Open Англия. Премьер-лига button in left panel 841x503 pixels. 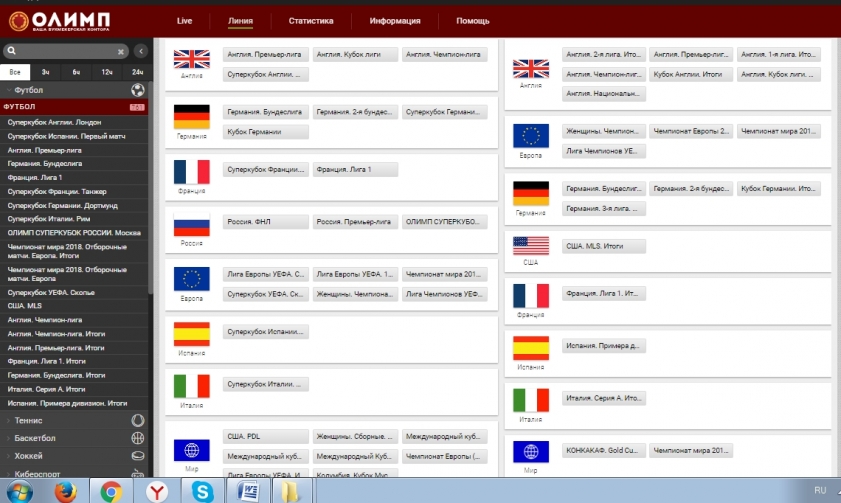(x=265, y=54)
